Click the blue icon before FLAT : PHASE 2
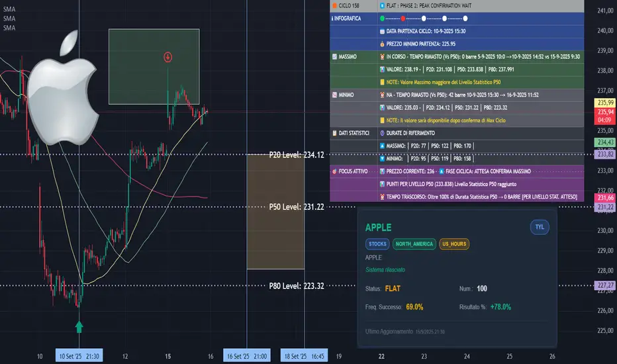Image resolution: width=617 pixels, height=364 pixels. coord(382,5)
